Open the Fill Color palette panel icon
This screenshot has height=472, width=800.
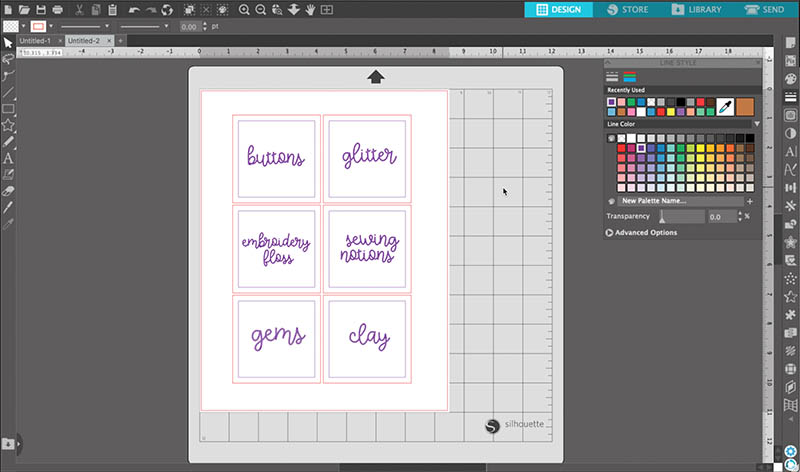coord(790,79)
